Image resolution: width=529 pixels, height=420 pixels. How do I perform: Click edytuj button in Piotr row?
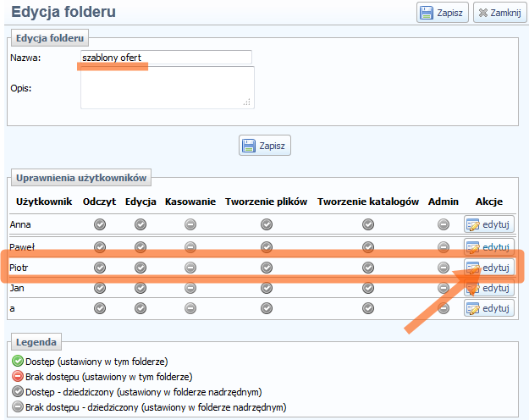pos(488,268)
